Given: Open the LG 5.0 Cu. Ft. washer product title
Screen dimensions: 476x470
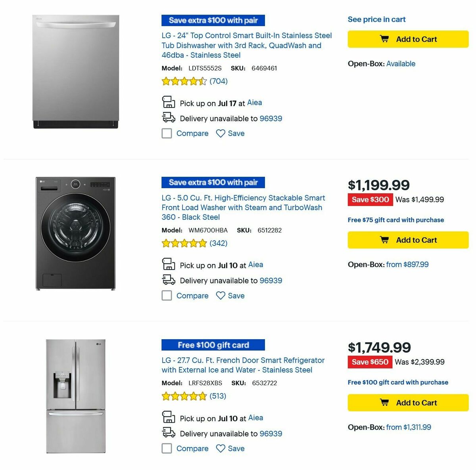Looking at the screenshot, I should click(x=243, y=207).
